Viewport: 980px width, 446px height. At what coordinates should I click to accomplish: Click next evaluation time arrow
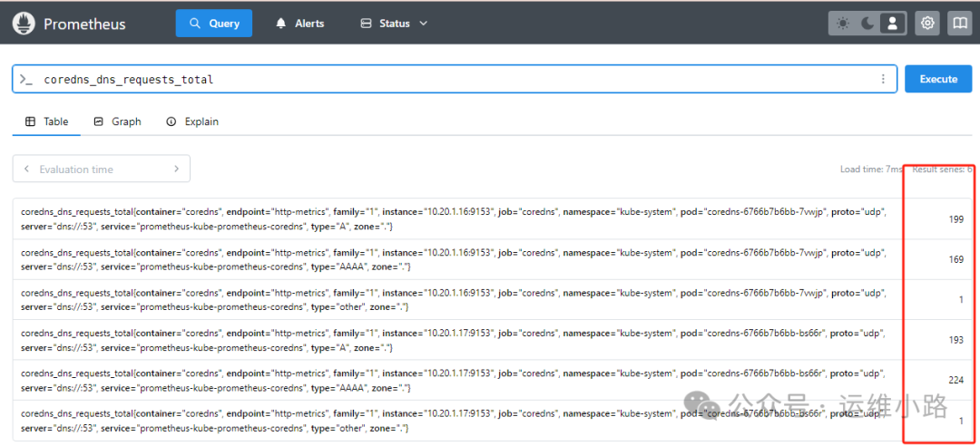[176, 169]
